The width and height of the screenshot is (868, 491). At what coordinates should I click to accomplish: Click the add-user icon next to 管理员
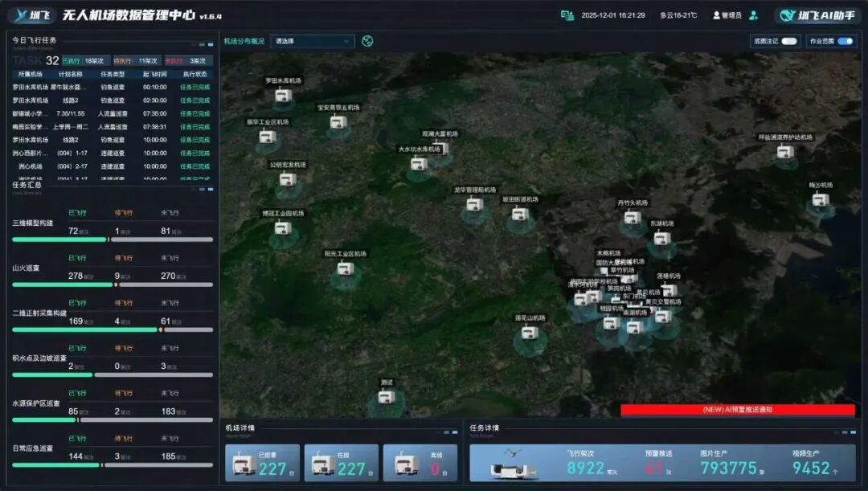(753, 15)
